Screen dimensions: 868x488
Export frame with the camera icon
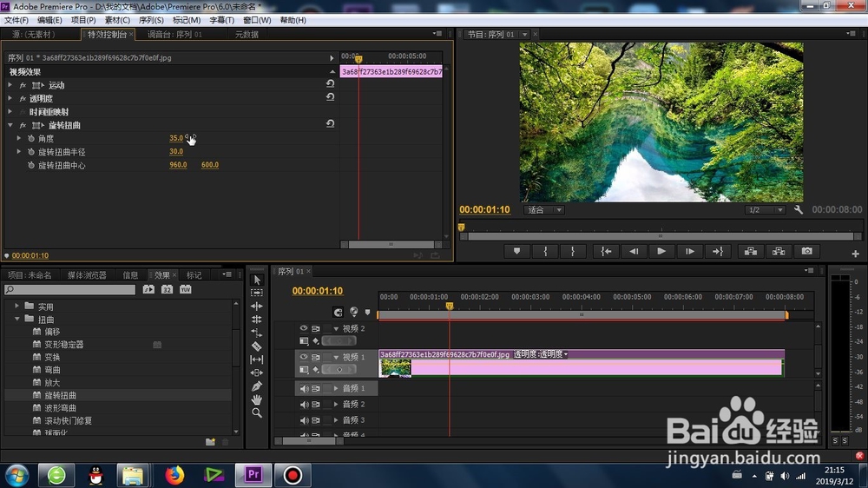coord(807,252)
